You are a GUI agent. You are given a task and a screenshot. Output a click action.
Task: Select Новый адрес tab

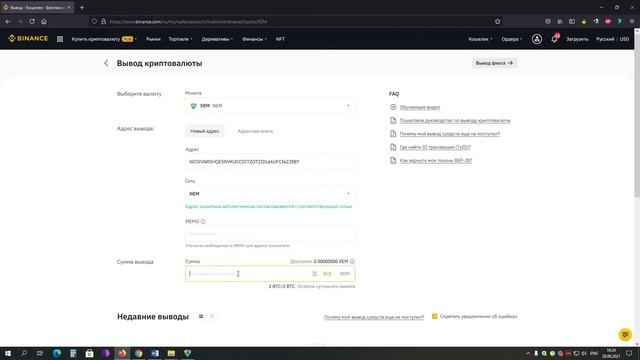[205, 131]
